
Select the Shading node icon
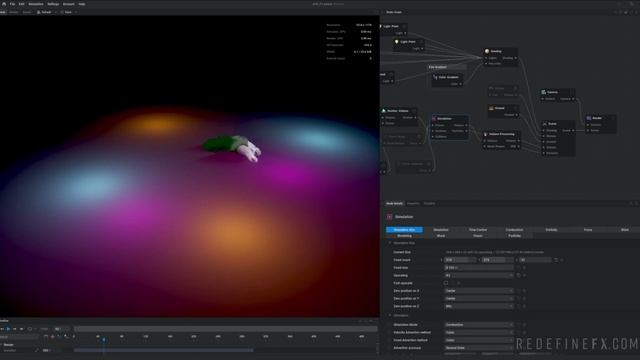tap(487, 51)
